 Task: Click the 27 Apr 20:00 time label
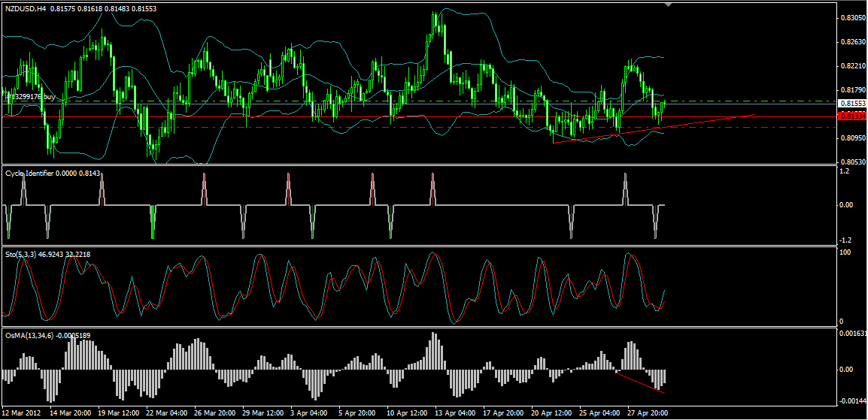click(x=646, y=412)
